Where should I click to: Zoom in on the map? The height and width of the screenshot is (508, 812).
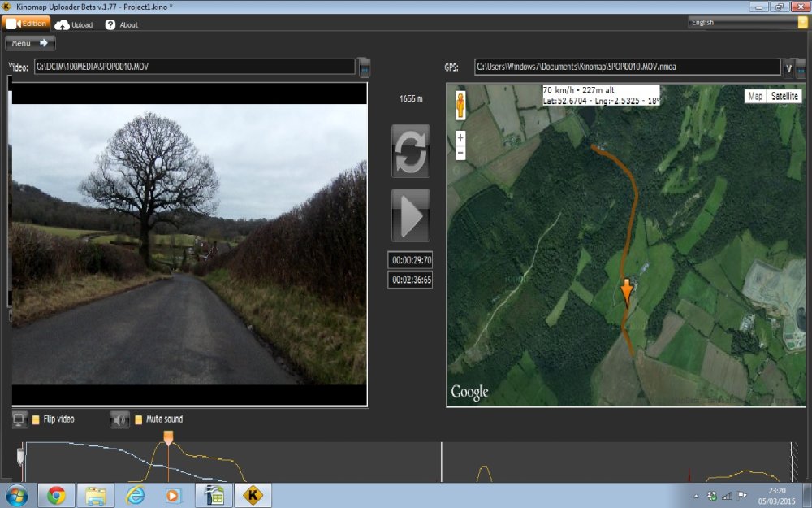click(x=460, y=138)
